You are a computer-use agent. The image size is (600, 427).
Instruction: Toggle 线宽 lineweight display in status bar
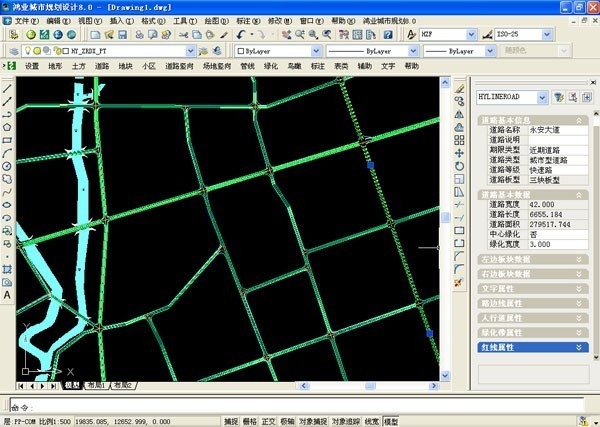pos(370,421)
